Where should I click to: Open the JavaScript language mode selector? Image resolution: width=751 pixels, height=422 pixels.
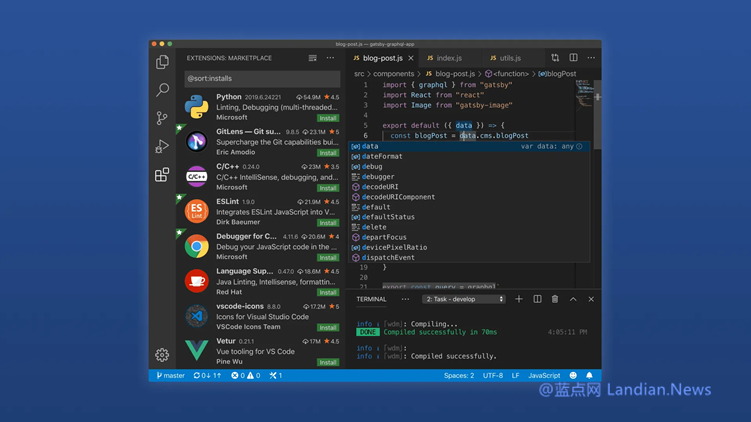pyautogui.click(x=544, y=376)
